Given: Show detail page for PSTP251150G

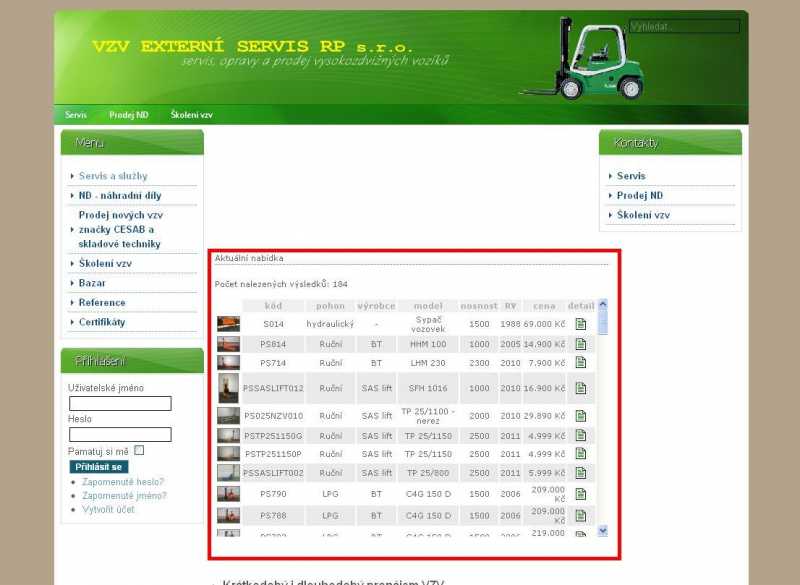Looking at the screenshot, I should 580,436.
